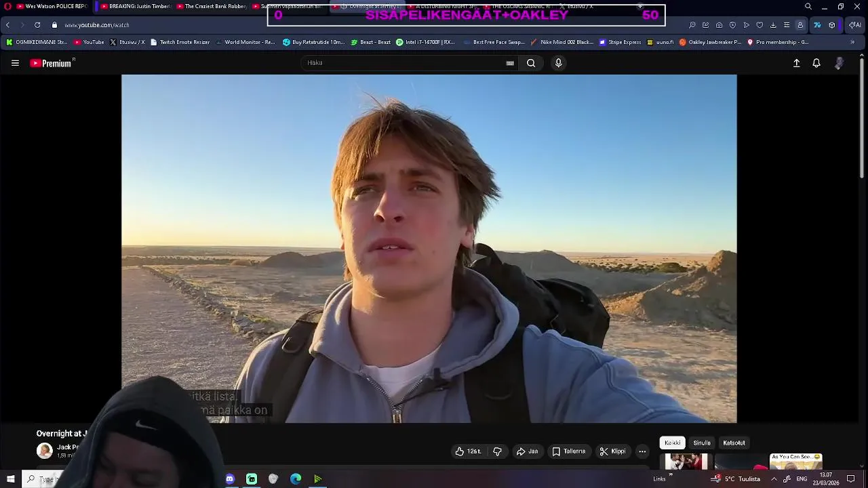Switch the ENG input language
Image resolution: width=868 pixels, height=488 pixels.
pyautogui.click(x=802, y=479)
